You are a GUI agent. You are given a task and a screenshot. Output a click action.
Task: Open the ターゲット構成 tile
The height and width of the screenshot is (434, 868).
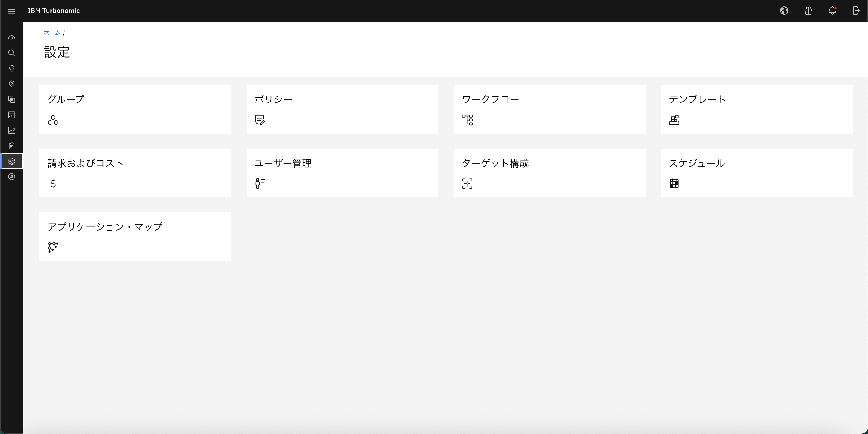[549, 173]
